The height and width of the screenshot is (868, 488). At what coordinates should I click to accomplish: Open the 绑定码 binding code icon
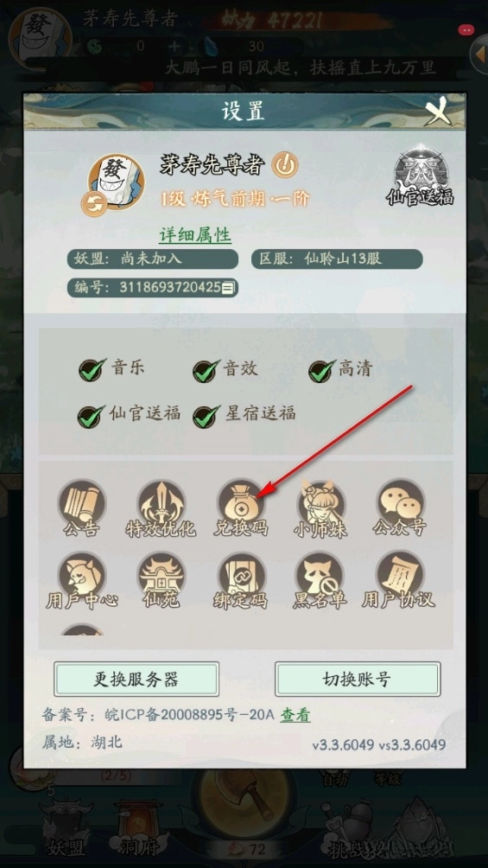click(x=241, y=578)
